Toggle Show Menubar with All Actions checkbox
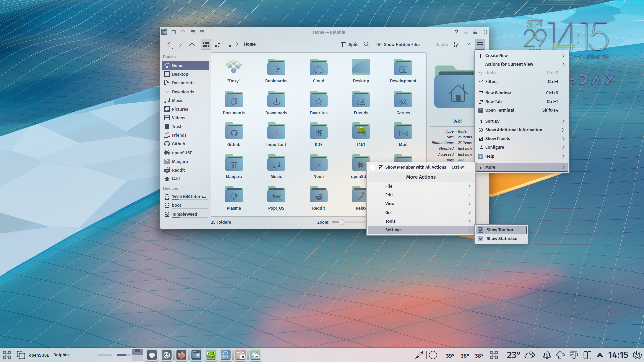Screen dimensions: 644x362 [x=373, y=167]
